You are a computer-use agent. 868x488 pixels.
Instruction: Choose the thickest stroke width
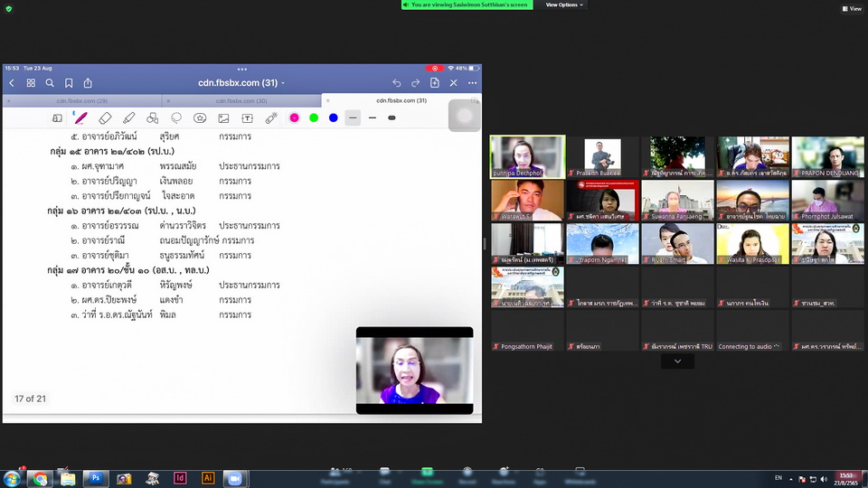pos(392,117)
